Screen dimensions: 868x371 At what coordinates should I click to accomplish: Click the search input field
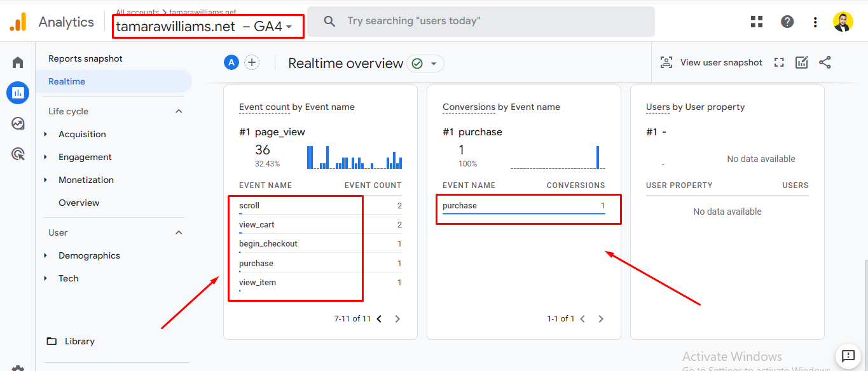[x=481, y=22]
